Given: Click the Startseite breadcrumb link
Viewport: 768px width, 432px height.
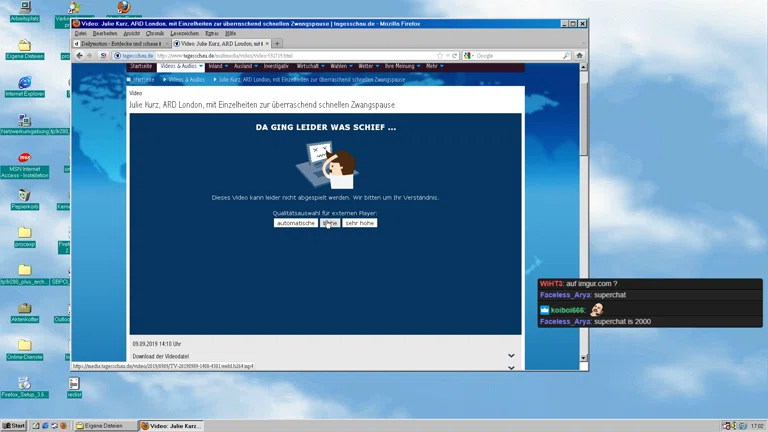Looking at the screenshot, I should 143,79.
